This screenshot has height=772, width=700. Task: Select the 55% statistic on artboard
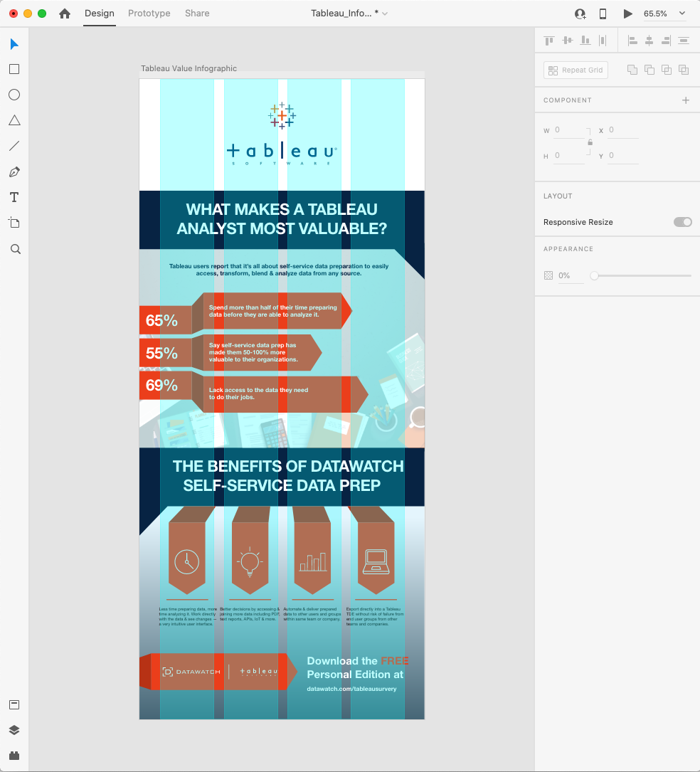pos(161,353)
